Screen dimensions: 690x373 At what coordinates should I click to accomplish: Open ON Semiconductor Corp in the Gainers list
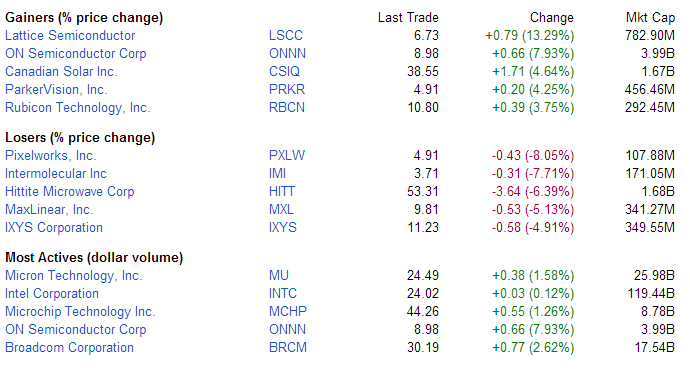pos(76,54)
